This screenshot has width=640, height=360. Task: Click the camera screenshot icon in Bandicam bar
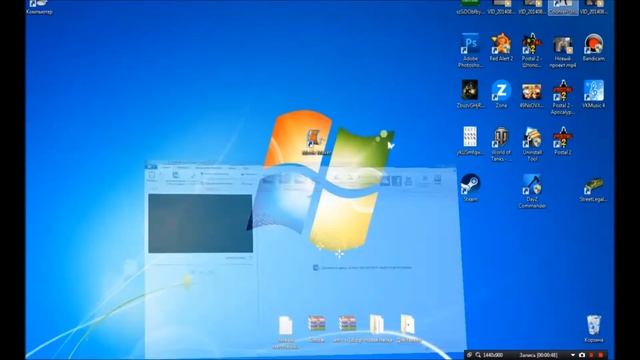(582, 355)
